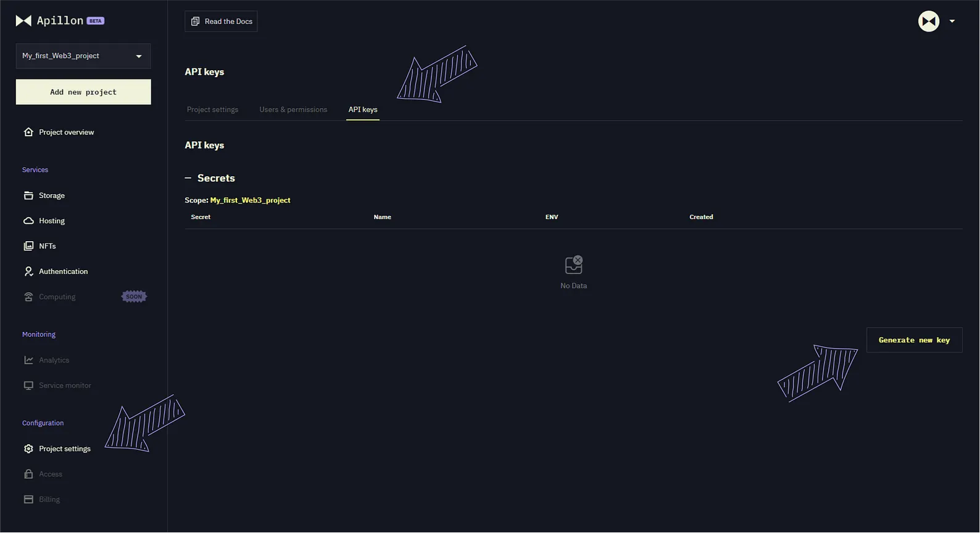
Task: Collapse the Secrets section
Action: click(188, 178)
